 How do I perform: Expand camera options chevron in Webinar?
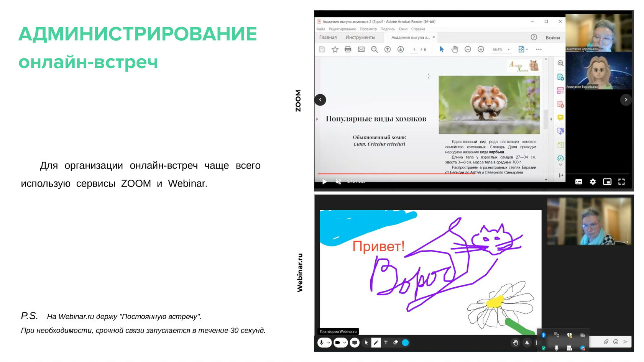pos(345,342)
